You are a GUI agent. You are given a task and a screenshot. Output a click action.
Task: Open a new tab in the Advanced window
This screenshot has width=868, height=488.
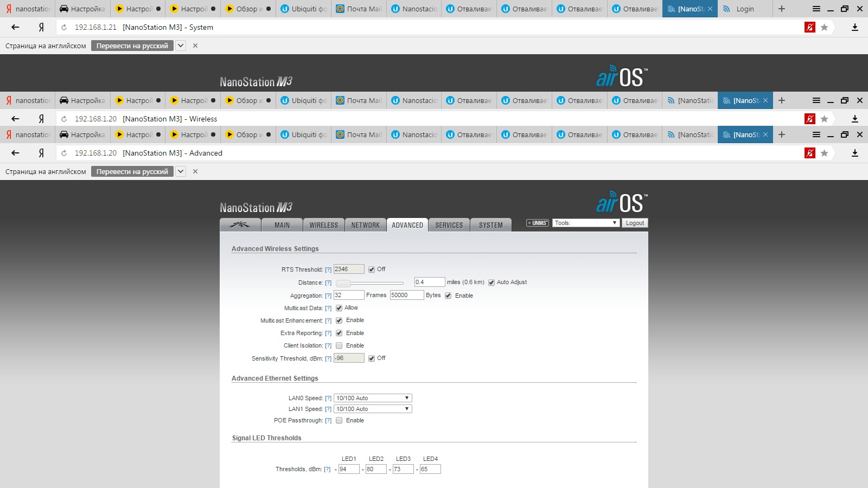tap(782, 134)
